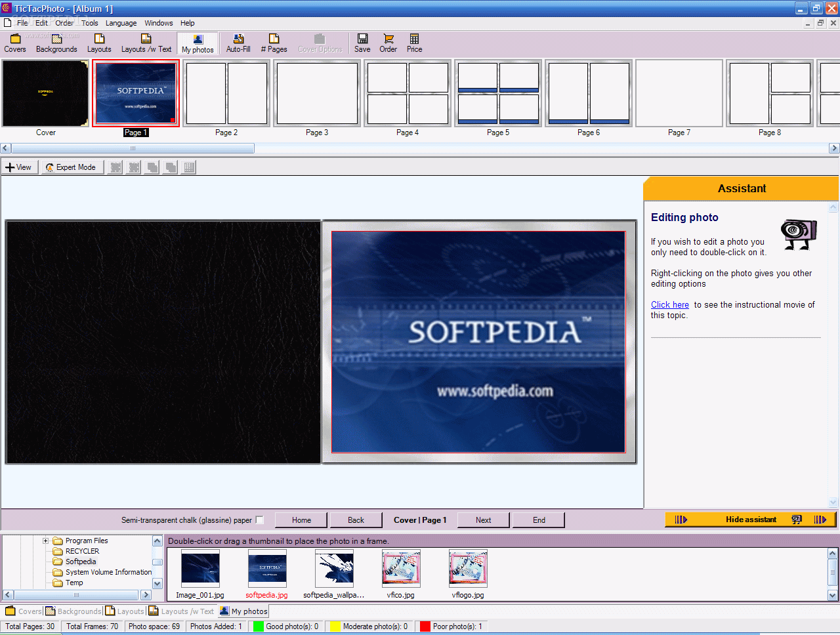Select System Volume Information folder
Viewport: 840px width, 635px height.
(108, 573)
